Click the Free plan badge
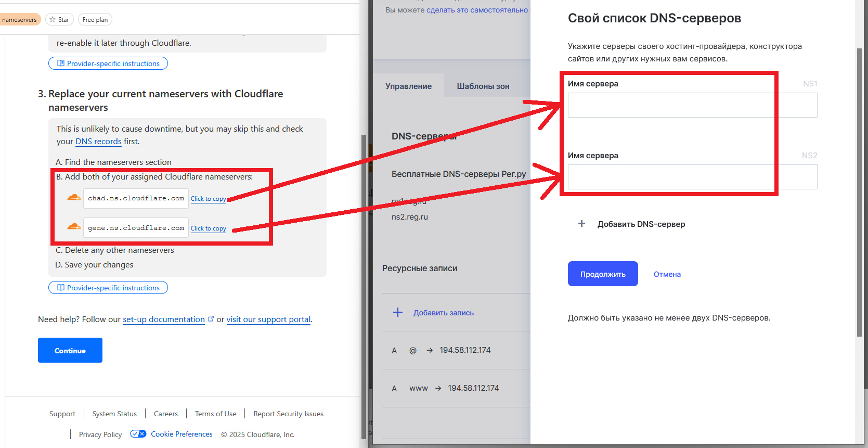The width and height of the screenshot is (868, 448). (95, 20)
